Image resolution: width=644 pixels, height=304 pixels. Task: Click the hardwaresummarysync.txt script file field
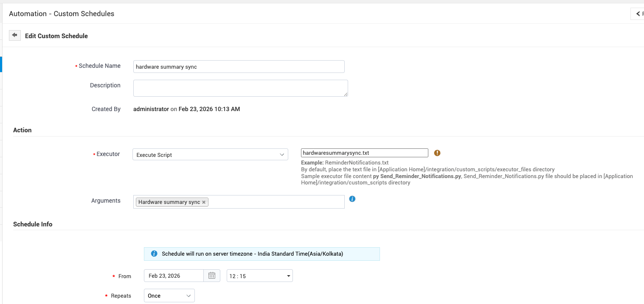tap(364, 153)
